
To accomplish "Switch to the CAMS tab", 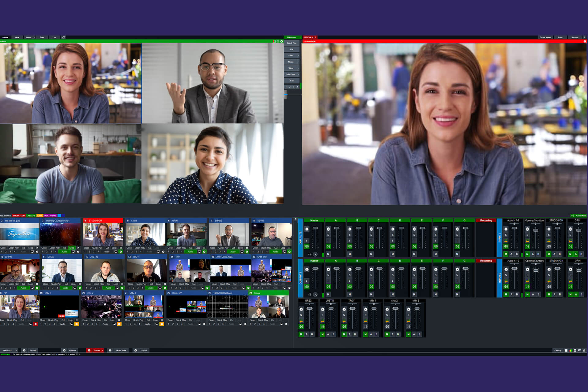I will click(x=40, y=216).
